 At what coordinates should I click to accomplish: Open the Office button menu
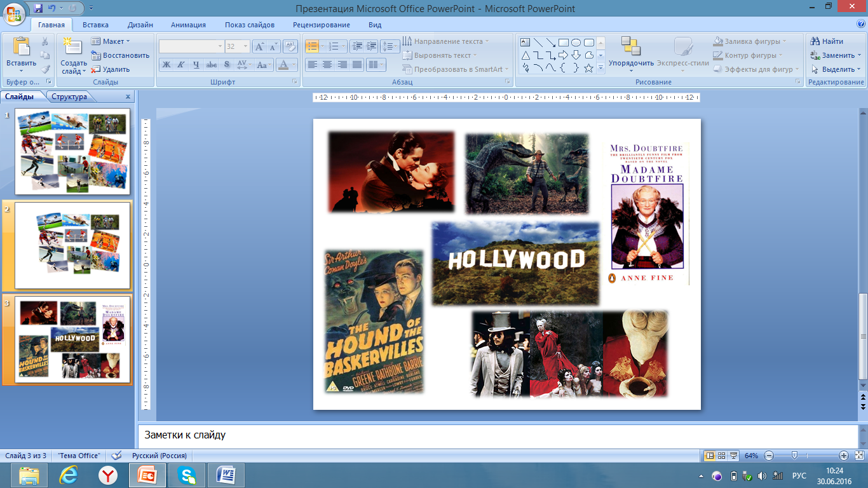[14, 13]
